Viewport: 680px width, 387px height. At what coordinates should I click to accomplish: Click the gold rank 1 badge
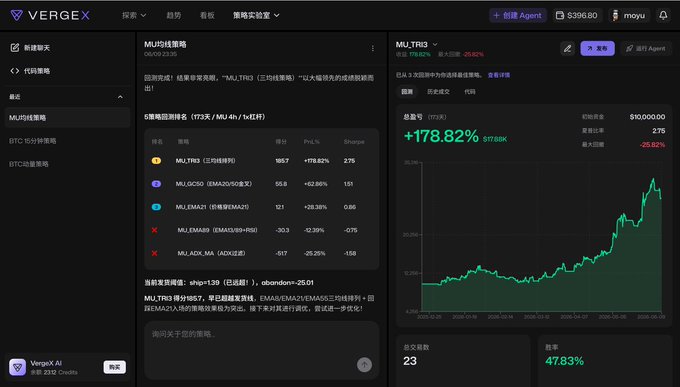(156, 161)
